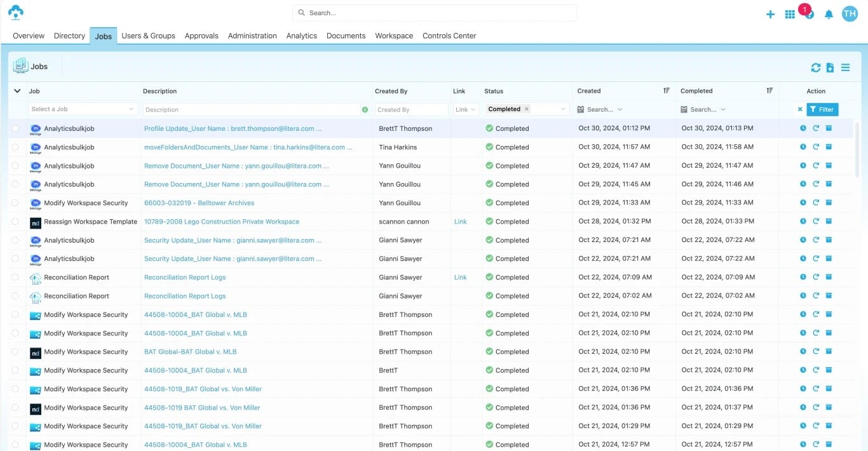
Task: Switch to the Approvals tab
Action: (x=201, y=36)
